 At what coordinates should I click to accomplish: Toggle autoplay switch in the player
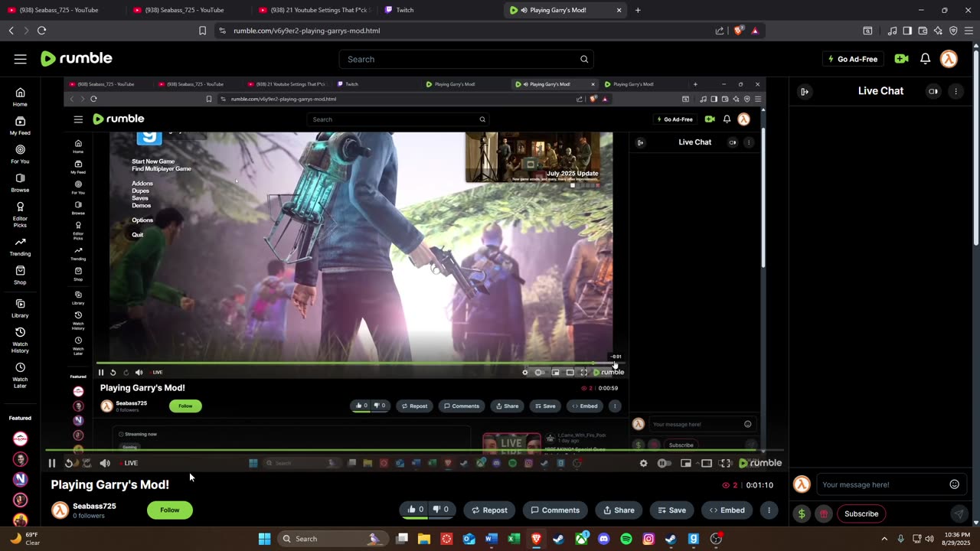(x=665, y=463)
